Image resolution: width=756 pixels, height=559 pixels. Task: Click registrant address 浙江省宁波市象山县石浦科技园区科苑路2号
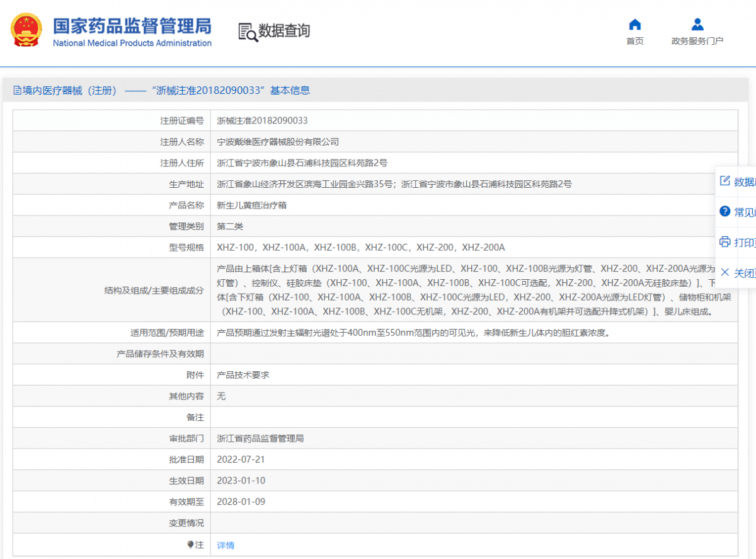point(302,163)
